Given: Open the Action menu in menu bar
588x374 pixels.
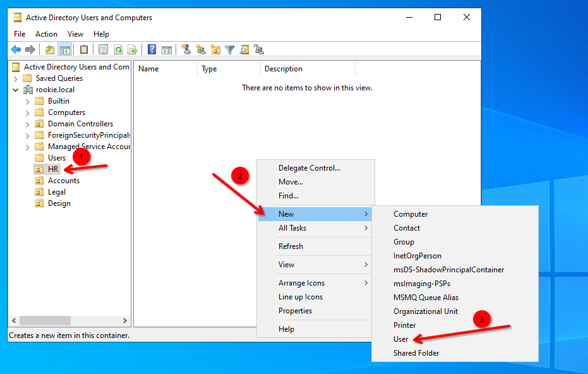Looking at the screenshot, I should pos(46,34).
